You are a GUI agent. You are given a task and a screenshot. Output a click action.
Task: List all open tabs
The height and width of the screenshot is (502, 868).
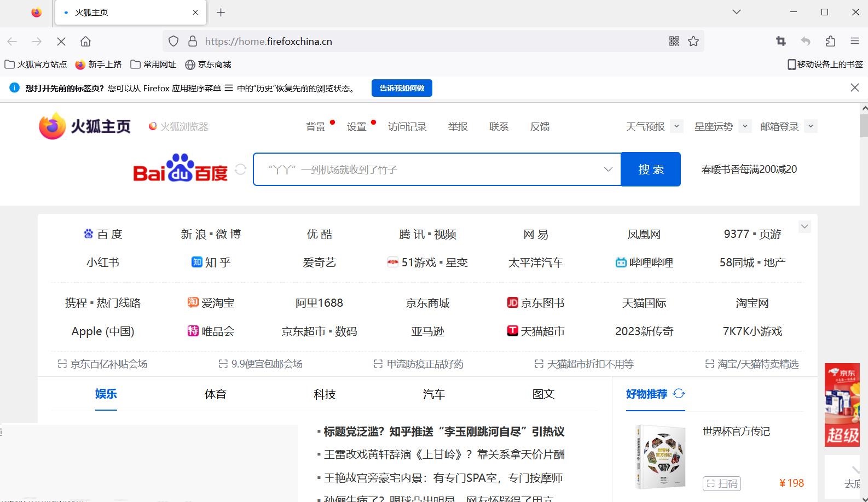pyautogui.click(x=737, y=12)
